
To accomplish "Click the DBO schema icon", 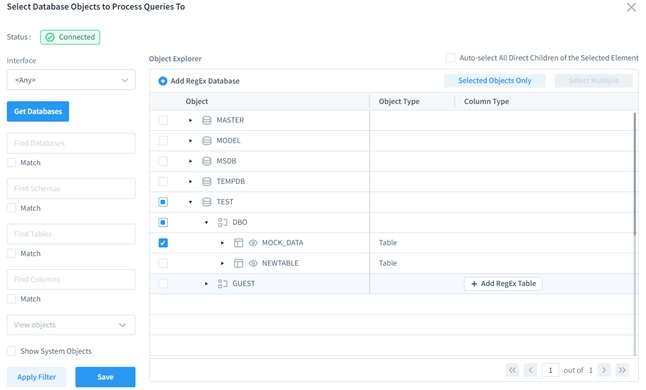I will click(222, 222).
